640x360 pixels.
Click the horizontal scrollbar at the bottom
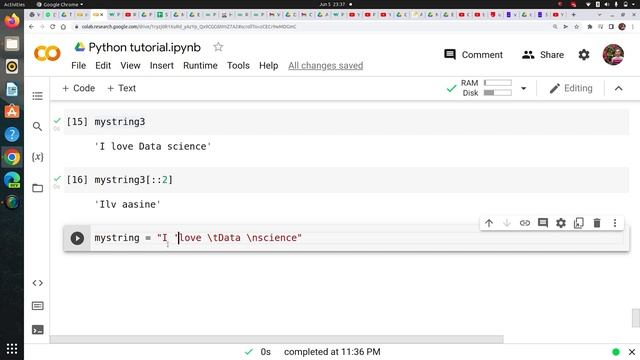(277, 339)
